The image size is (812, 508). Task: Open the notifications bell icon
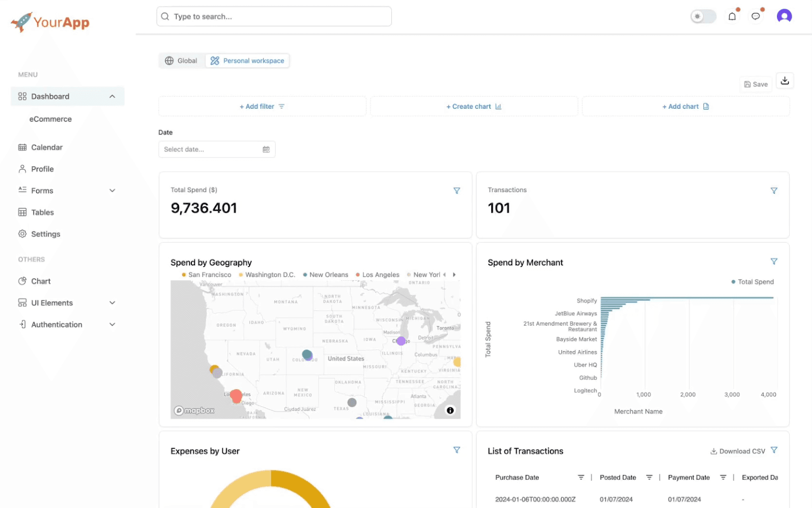click(732, 16)
